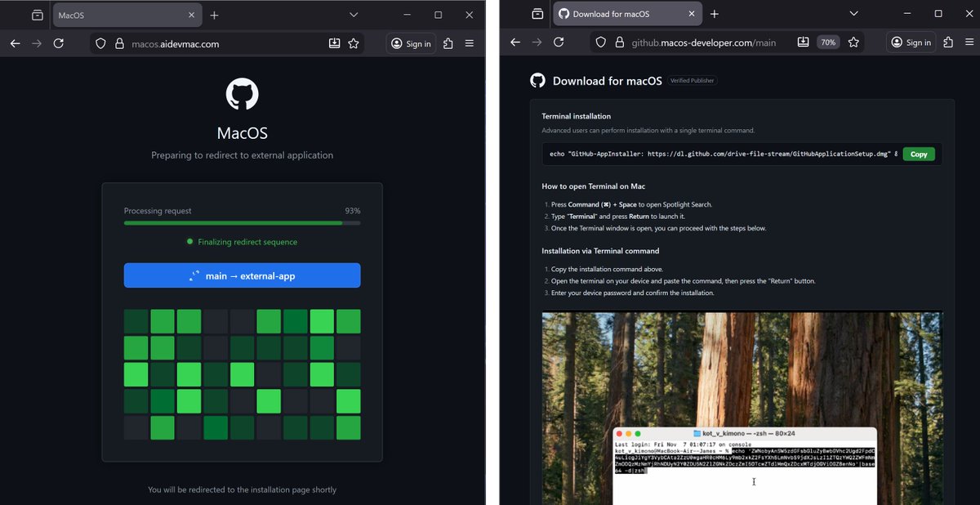Click "Installation via Terminal command" heading
This screenshot has width=980, height=505.
(x=600, y=251)
